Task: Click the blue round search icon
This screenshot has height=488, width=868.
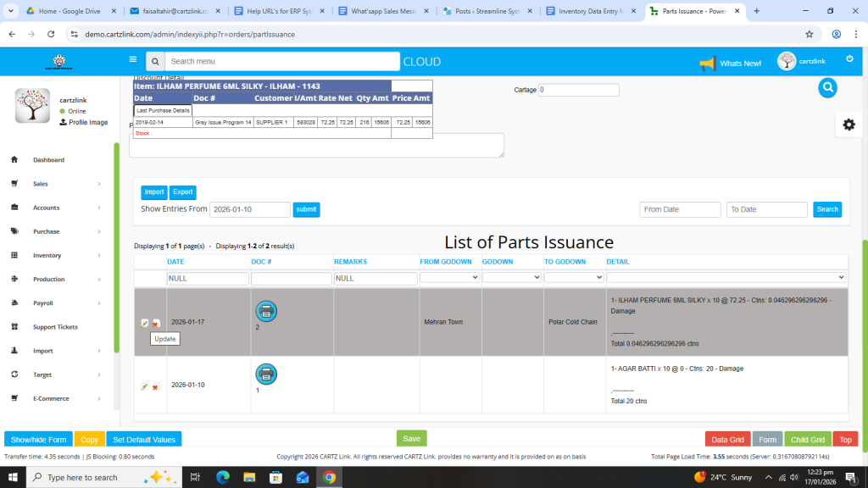Action: pyautogui.click(x=827, y=87)
